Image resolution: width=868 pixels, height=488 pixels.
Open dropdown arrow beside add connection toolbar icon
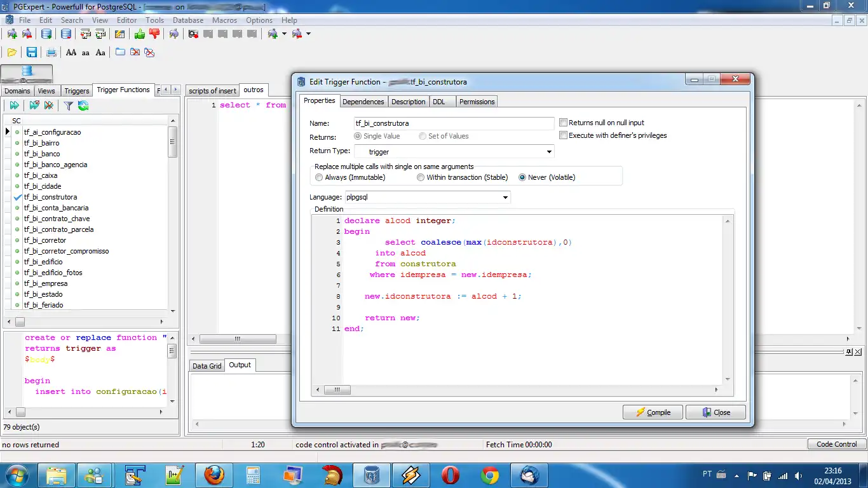tap(284, 34)
